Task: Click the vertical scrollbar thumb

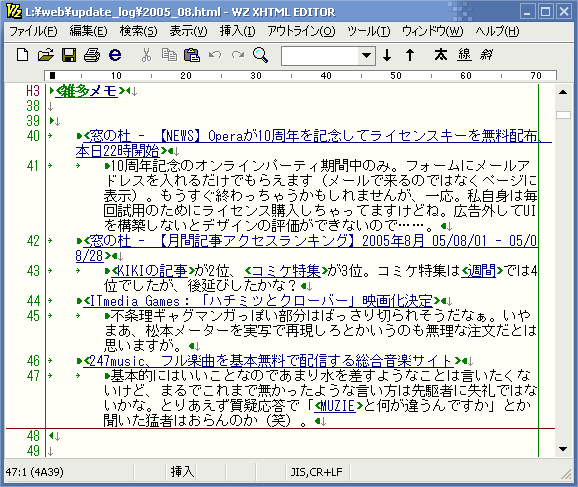Action: [563, 115]
